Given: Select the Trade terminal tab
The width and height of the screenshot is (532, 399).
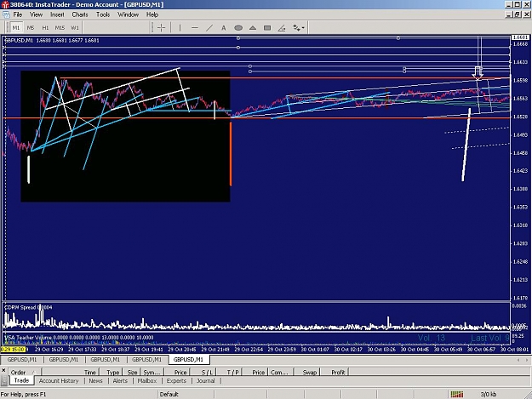Looking at the screenshot, I should [21, 380].
